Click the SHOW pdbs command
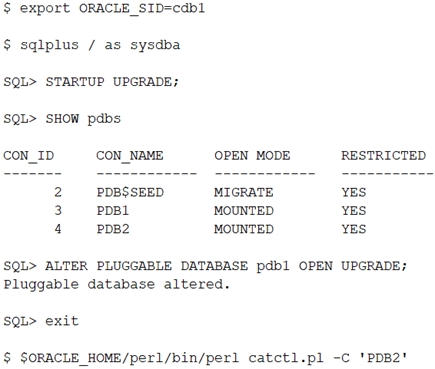Image resolution: width=435 pixels, height=369 pixels. [83, 119]
